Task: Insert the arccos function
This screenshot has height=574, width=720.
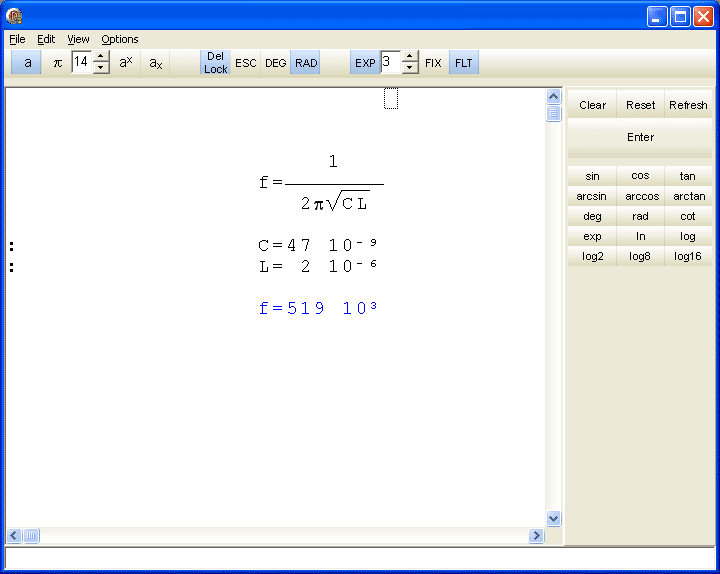Action: point(640,196)
